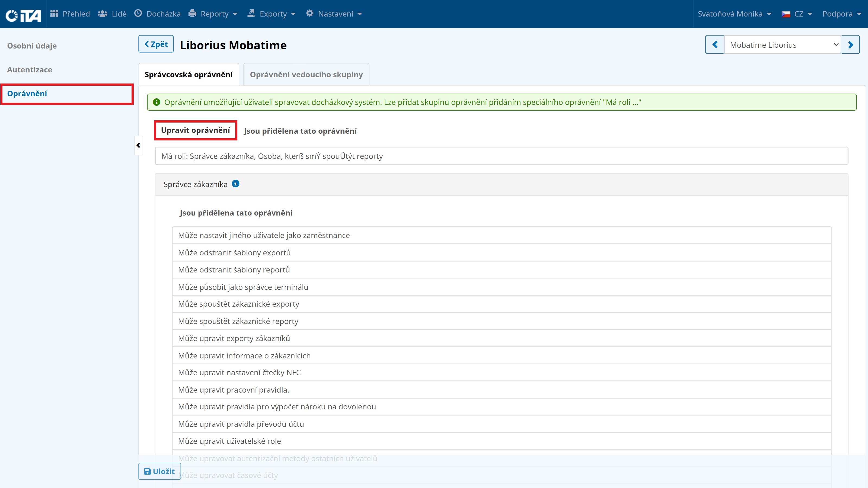Select 'Může upravit pravidla pro výpočet nároku na dovolenou' row
Viewport: 868px width, 488px height.
click(x=502, y=407)
